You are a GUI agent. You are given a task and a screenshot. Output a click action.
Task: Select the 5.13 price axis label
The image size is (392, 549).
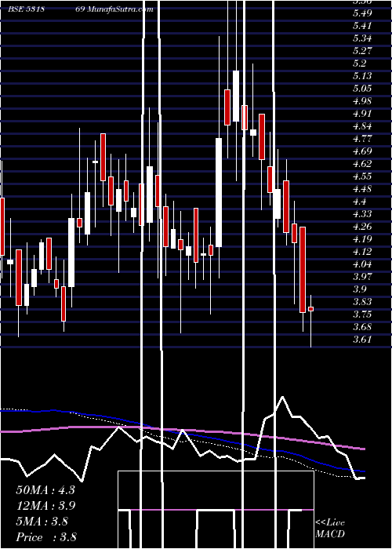362,76
